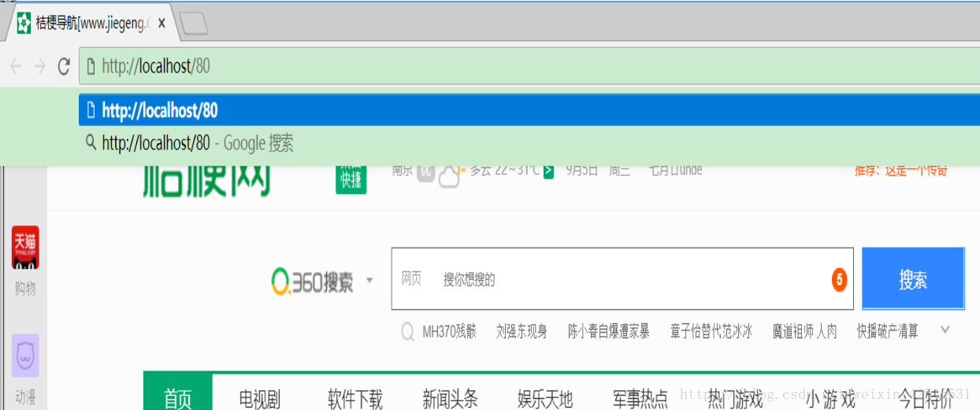Screen dimensions: 980x410
Task: Click the browser back arrow
Action: coord(15,66)
